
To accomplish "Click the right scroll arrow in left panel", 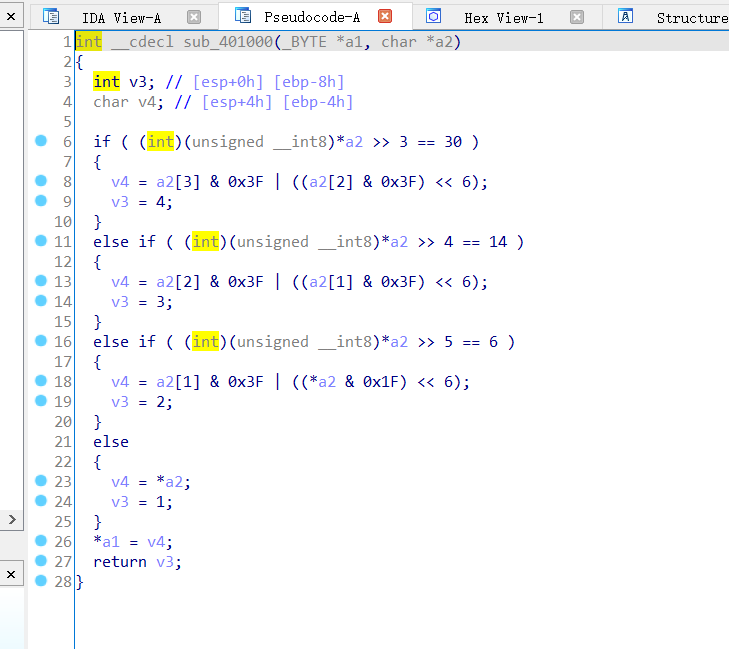I will pos(11,520).
